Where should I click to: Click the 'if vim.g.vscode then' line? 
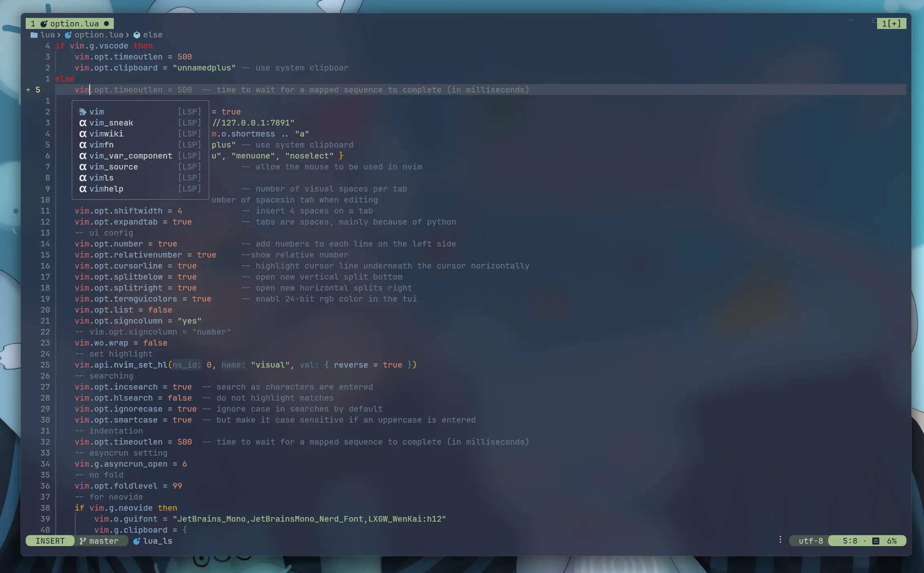[x=104, y=46]
